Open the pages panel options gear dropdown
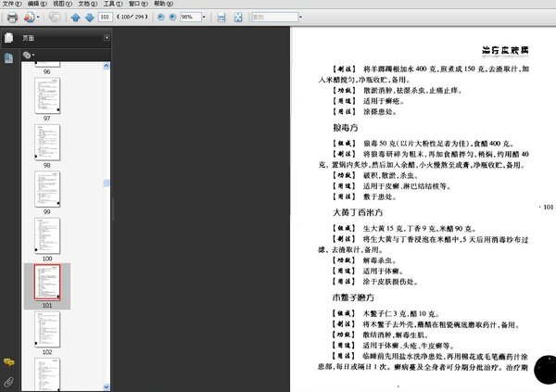This screenshot has width=556, height=392. coord(29,56)
